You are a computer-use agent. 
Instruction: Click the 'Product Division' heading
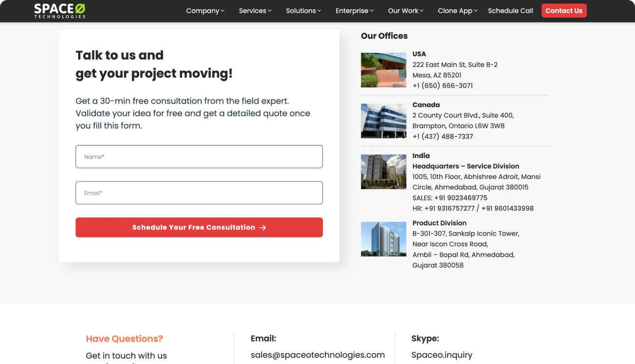439,223
